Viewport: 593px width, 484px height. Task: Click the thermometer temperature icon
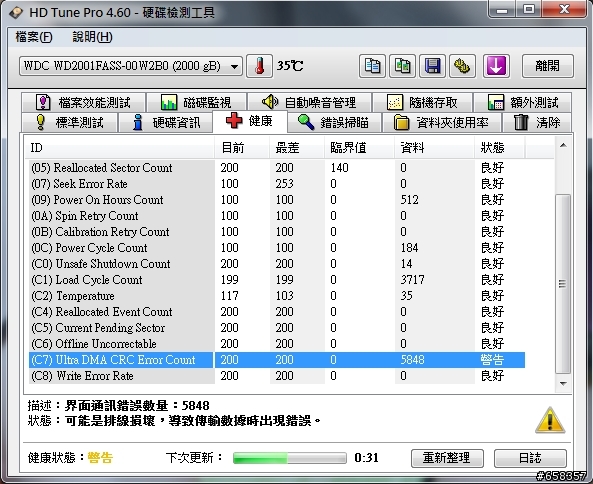click(x=259, y=66)
